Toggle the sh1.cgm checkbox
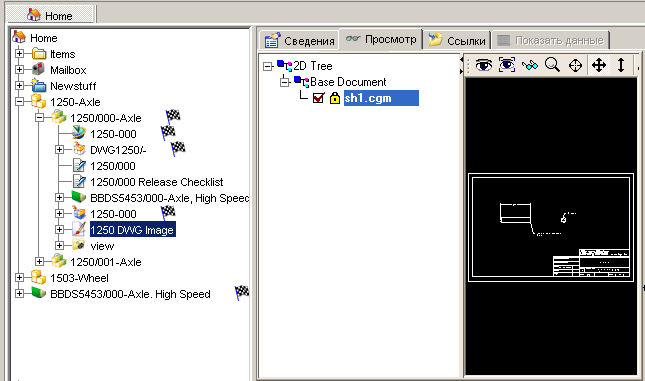 [x=318, y=98]
